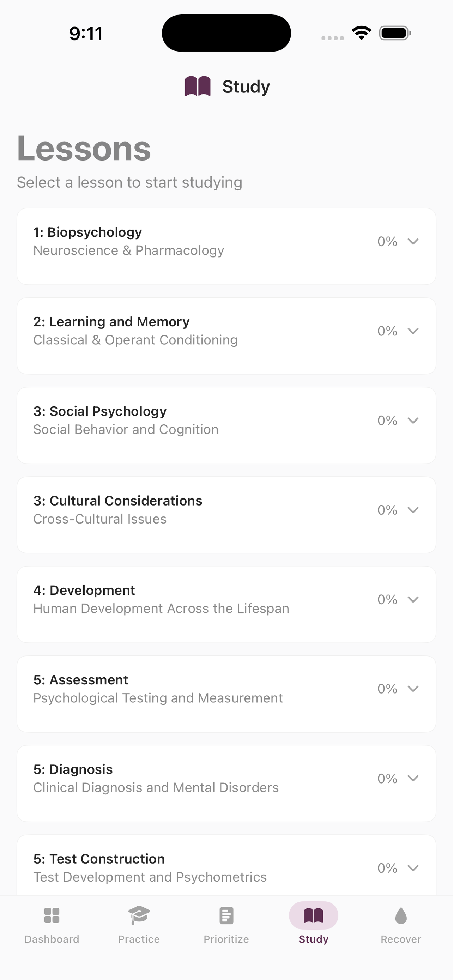Expand the Diagnosis lesson chevron
This screenshot has width=453, height=980.
coord(413,778)
